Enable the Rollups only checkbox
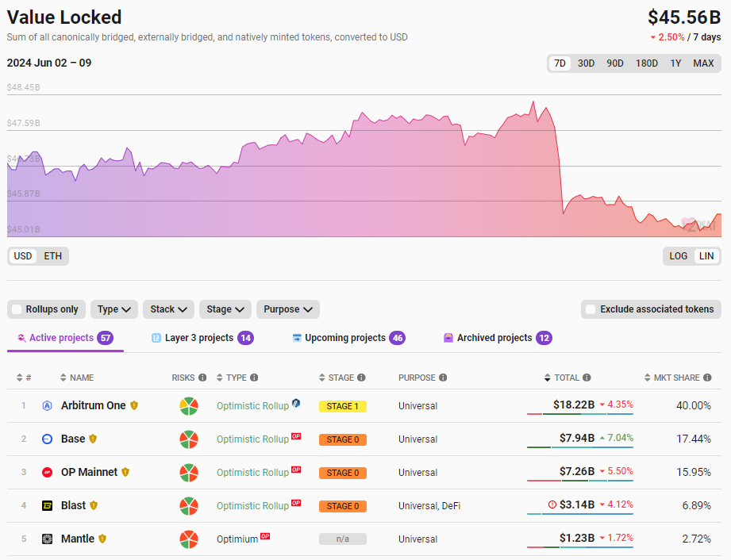Viewport: 731px width, 560px height. [17, 309]
